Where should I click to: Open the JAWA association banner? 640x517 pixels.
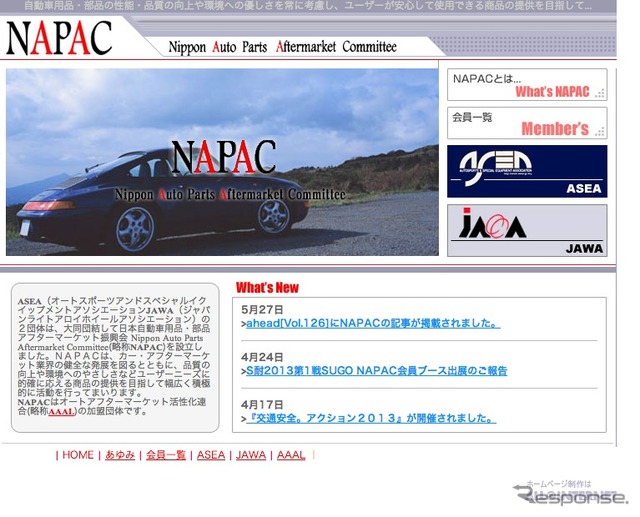click(527, 231)
